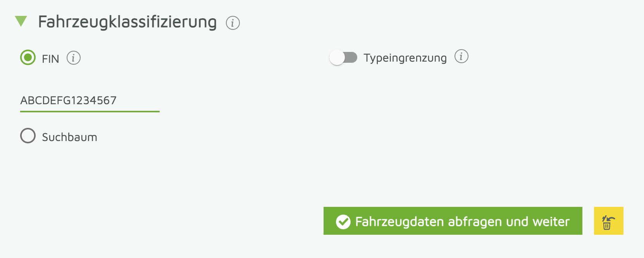Enable the Typeingrenzung toggle switch

343,58
